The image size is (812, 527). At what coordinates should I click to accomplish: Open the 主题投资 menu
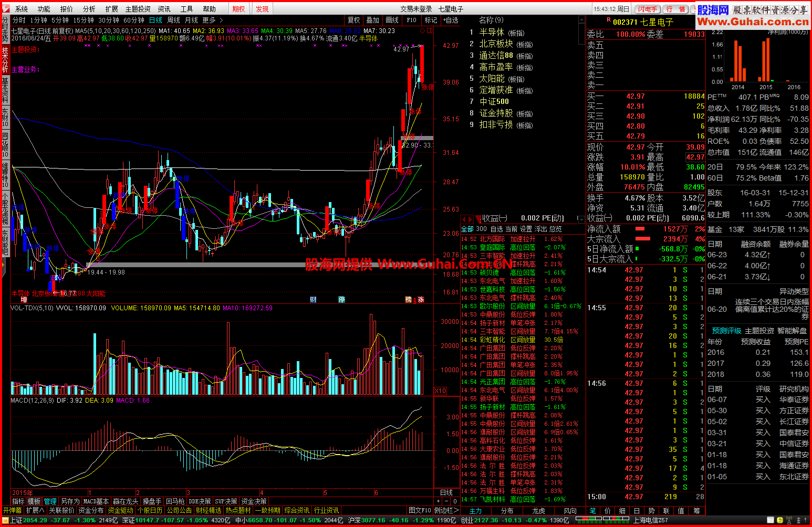pos(138,9)
